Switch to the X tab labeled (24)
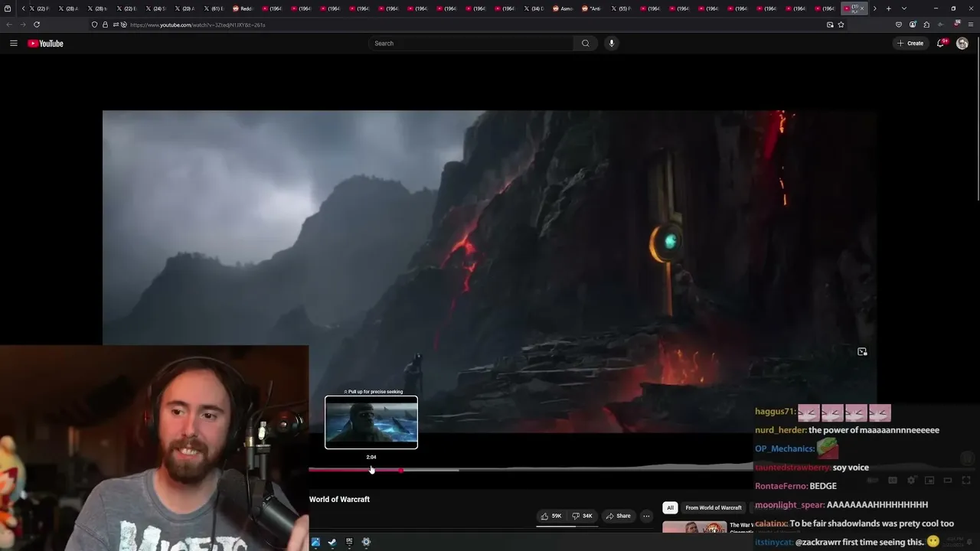980x551 pixels. click(155, 8)
